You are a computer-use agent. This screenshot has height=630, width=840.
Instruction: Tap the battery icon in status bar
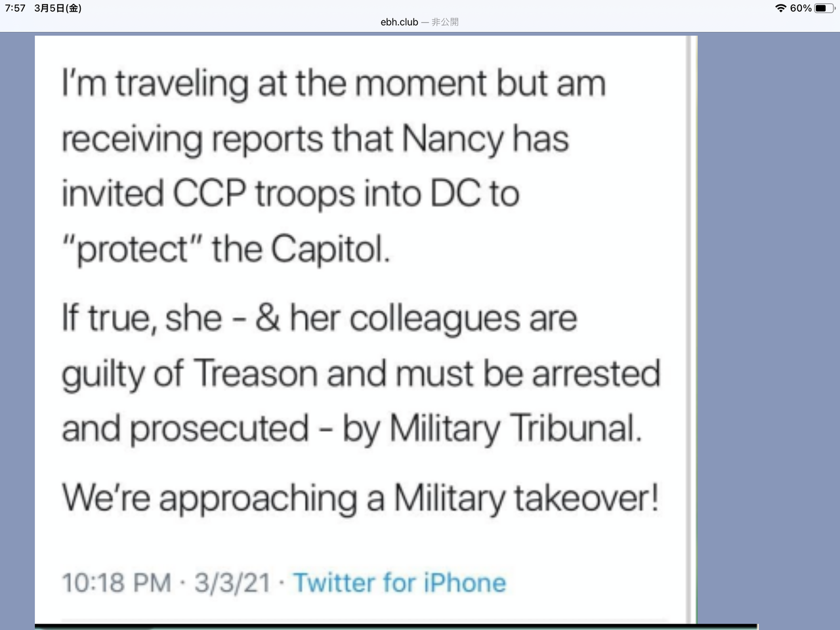click(x=824, y=9)
